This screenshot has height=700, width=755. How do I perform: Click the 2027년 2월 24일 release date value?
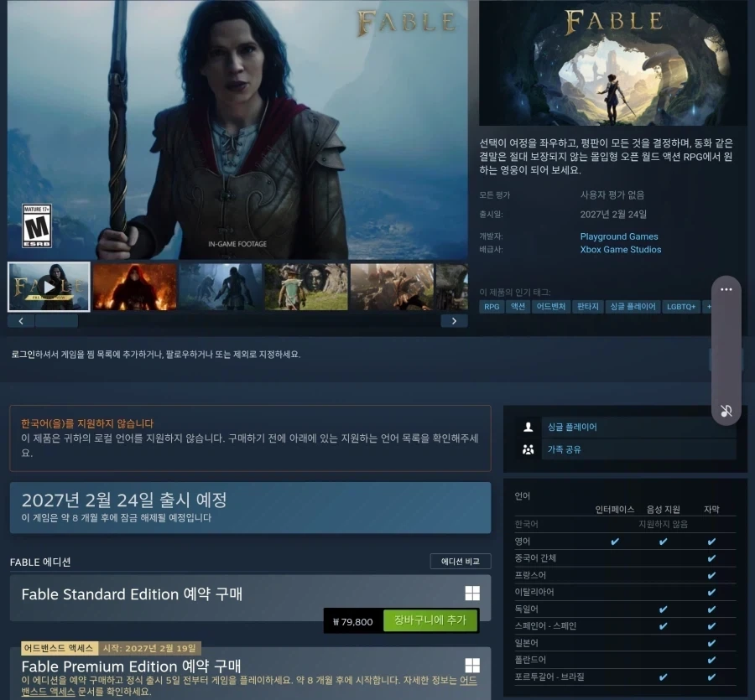point(613,214)
